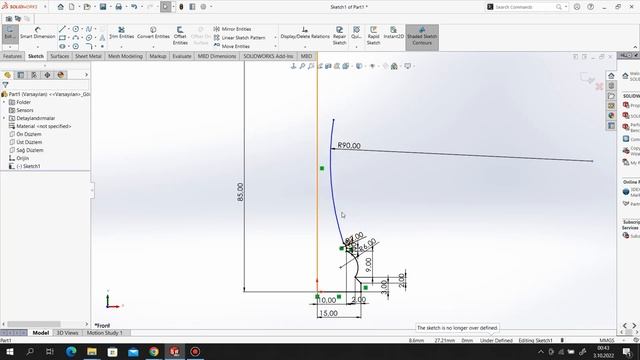Switch to the Sheet Metal tab

pyautogui.click(x=88, y=56)
